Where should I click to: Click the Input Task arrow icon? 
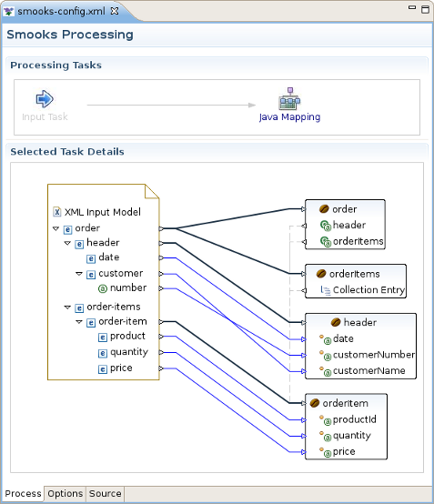45,98
